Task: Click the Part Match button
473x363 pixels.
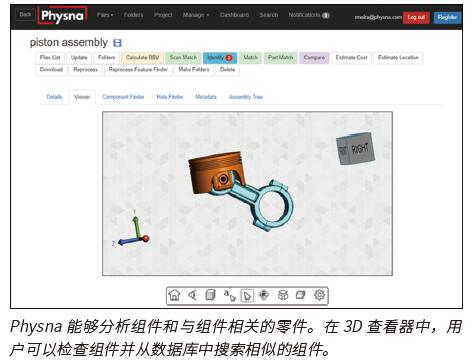Action: [280, 57]
